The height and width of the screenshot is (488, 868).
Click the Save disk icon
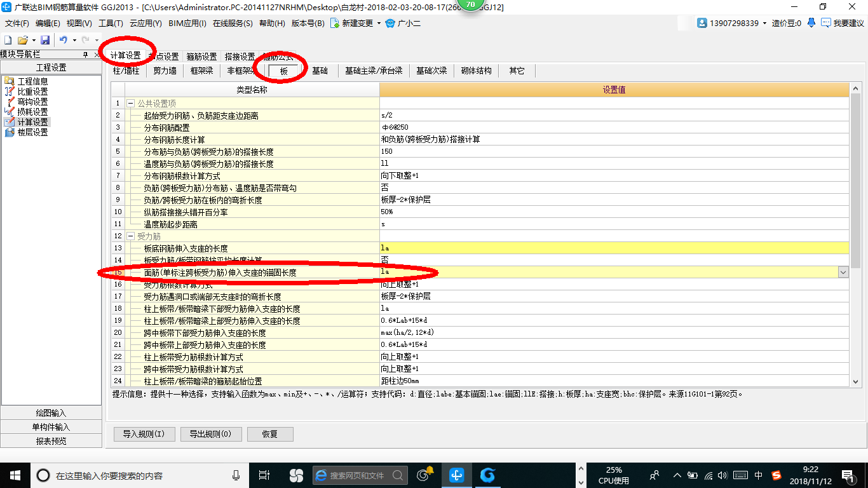(45, 39)
